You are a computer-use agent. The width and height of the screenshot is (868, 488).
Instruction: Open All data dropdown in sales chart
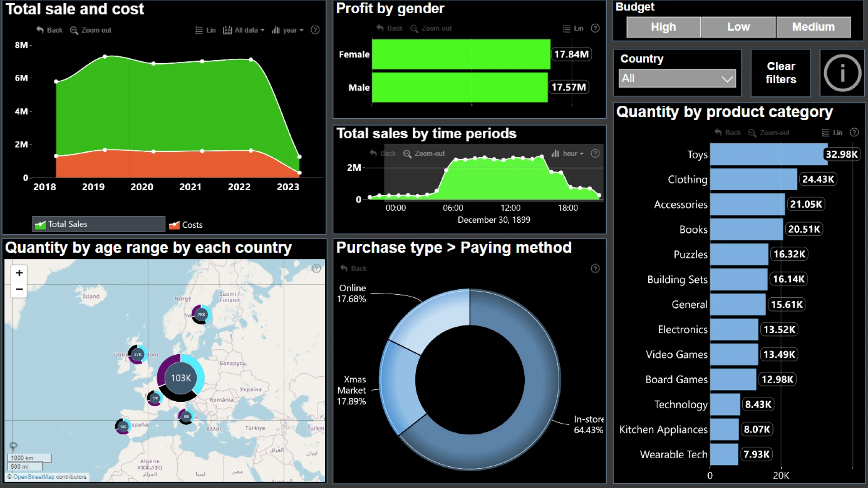pyautogui.click(x=244, y=30)
